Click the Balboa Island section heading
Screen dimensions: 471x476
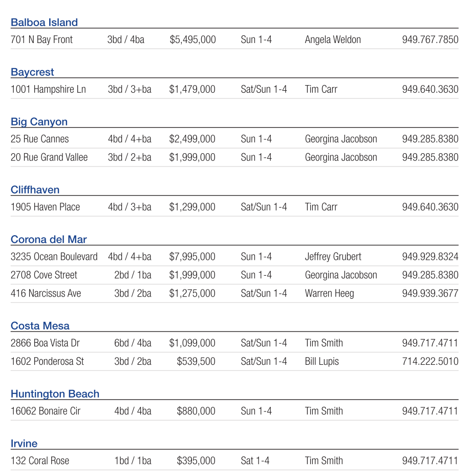click(x=44, y=23)
